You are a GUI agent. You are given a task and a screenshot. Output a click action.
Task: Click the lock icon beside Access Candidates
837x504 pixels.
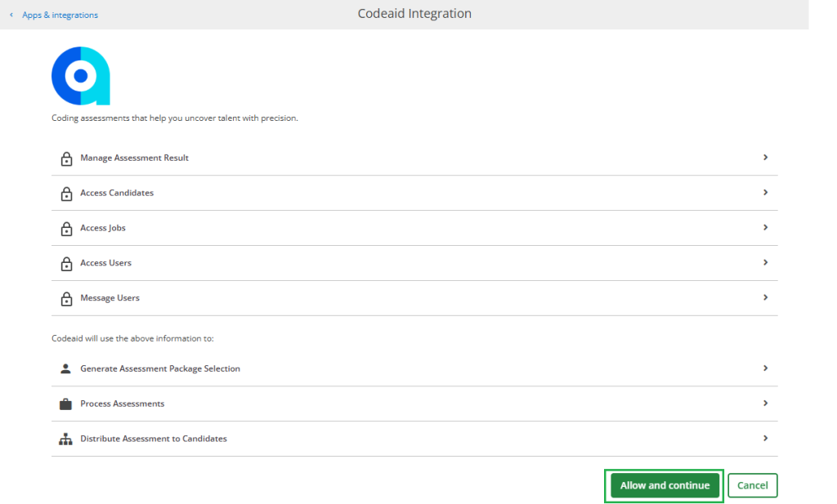pyautogui.click(x=66, y=194)
